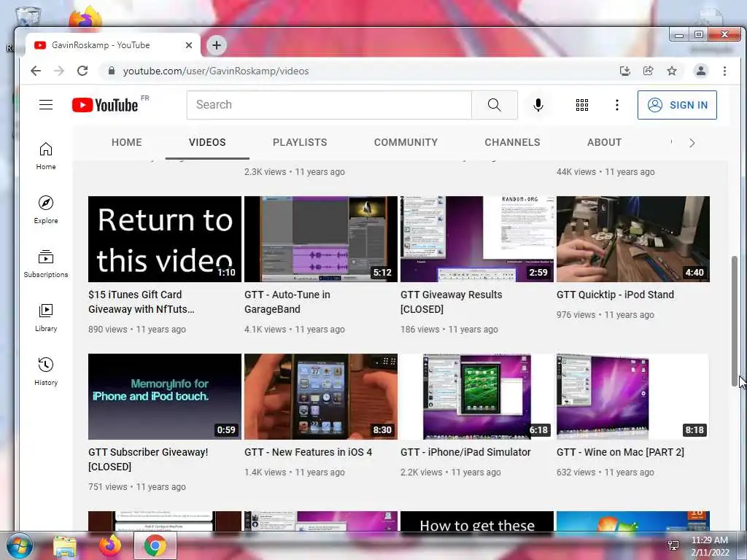Open 'GTT - Auto-Tune in GarageBand' title link
This screenshot has height=560, width=747.
[287, 302]
